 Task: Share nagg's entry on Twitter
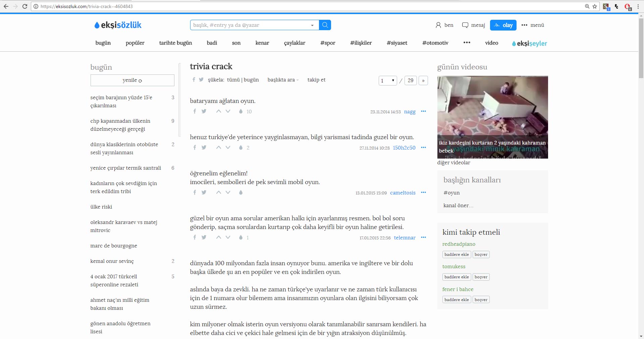click(x=204, y=111)
